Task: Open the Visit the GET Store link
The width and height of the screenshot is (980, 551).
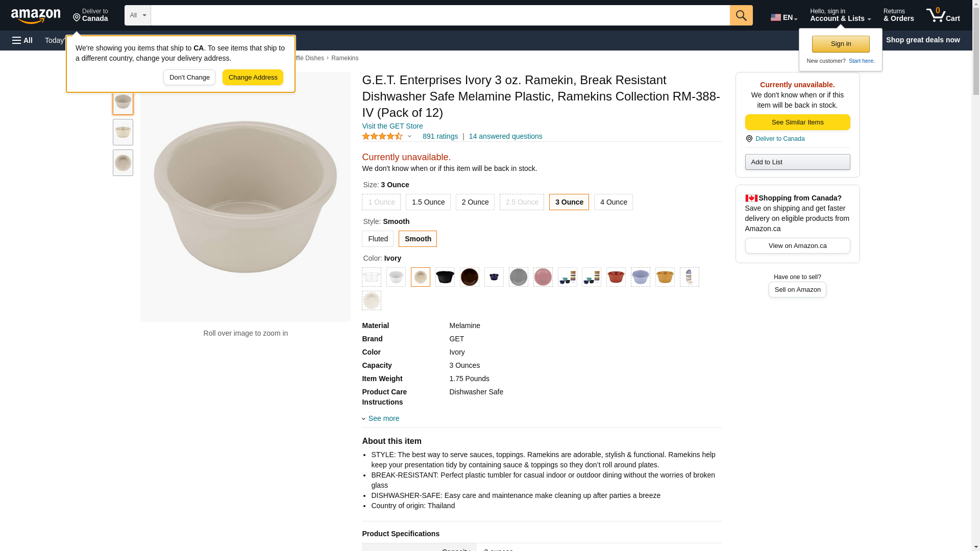Action: (x=392, y=126)
